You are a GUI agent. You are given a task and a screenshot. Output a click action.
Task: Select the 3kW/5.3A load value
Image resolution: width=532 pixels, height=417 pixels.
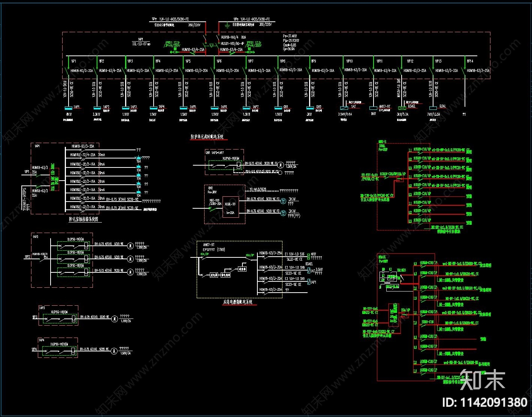pos(403,114)
